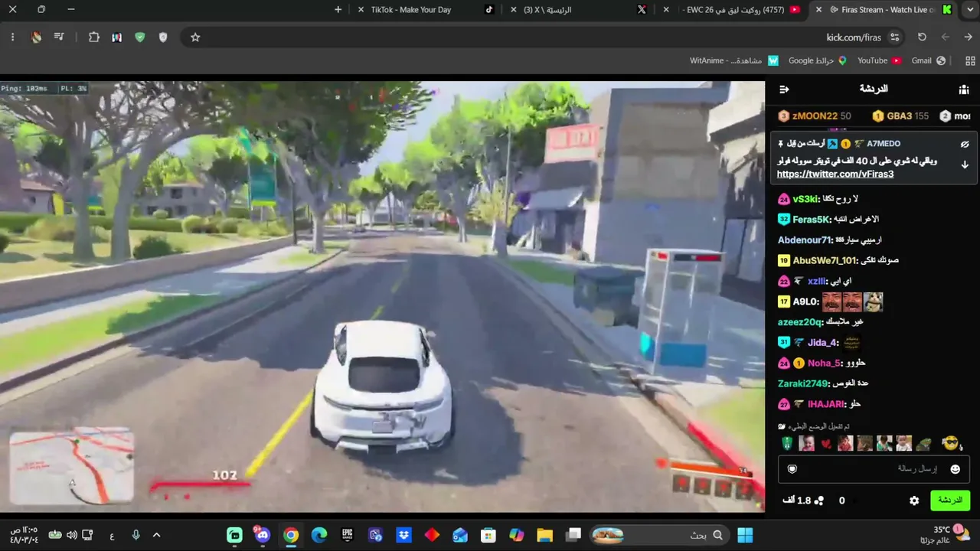Open vS3ki's chat username
This screenshot has height=551, width=980.
click(x=807, y=199)
